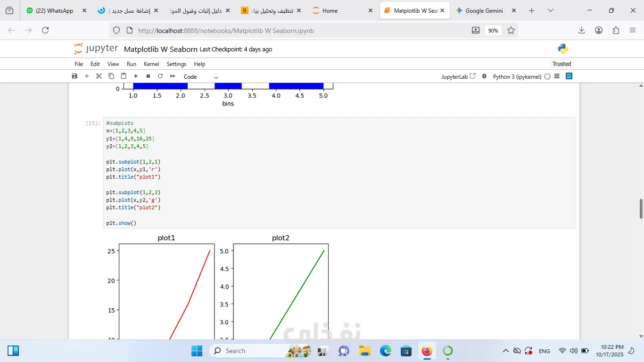Expand the list all tabs dropdown

550,10
